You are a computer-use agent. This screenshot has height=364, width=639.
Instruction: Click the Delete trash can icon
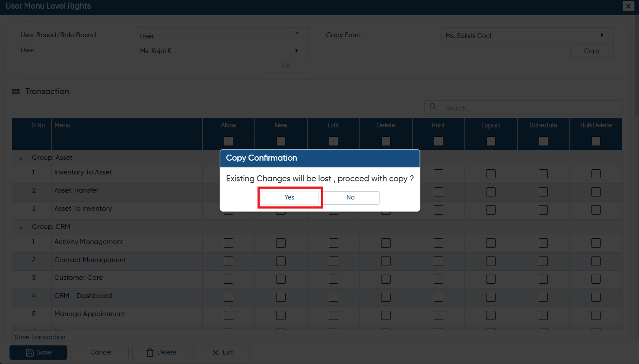coord(150,352)
